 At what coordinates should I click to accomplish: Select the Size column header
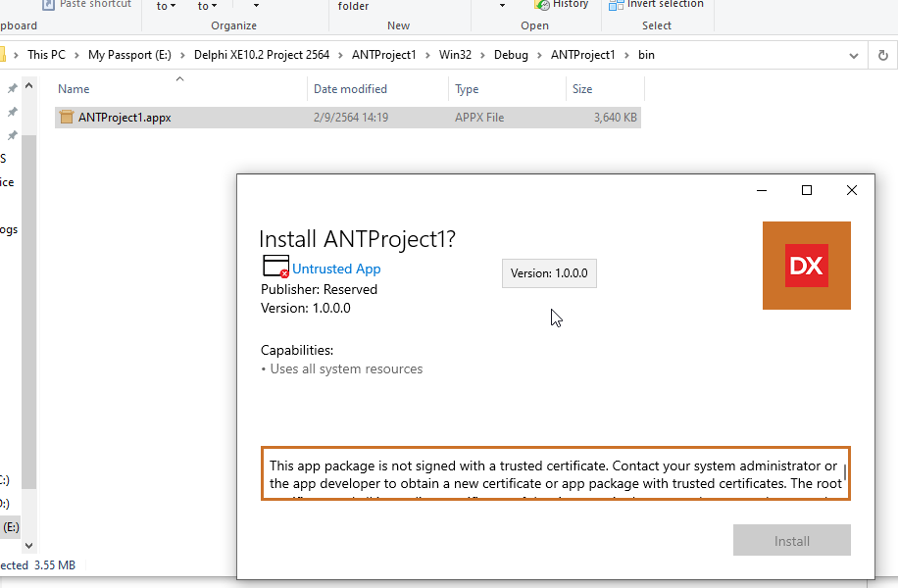(582, 89)
